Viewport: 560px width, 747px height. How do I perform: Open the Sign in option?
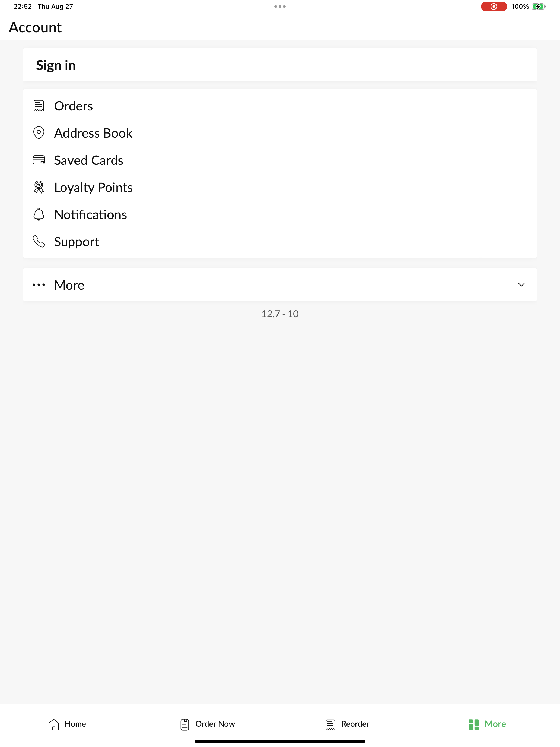point(280,65)
